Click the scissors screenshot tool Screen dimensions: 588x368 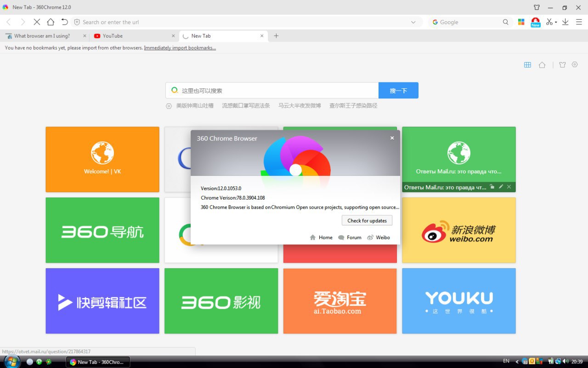(x=549, y=22)
